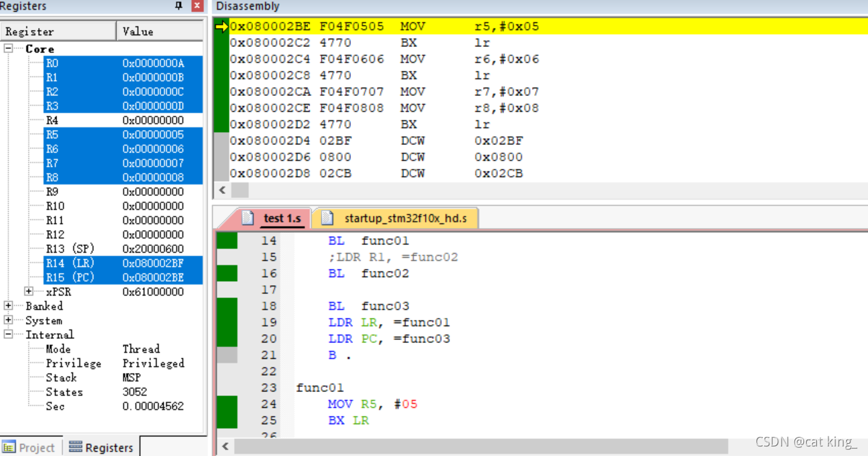The width and height of the screenshot is (868, 456).
Task: Expand the Banked register group
Action: pyautogui.click(x=8, y=306)
